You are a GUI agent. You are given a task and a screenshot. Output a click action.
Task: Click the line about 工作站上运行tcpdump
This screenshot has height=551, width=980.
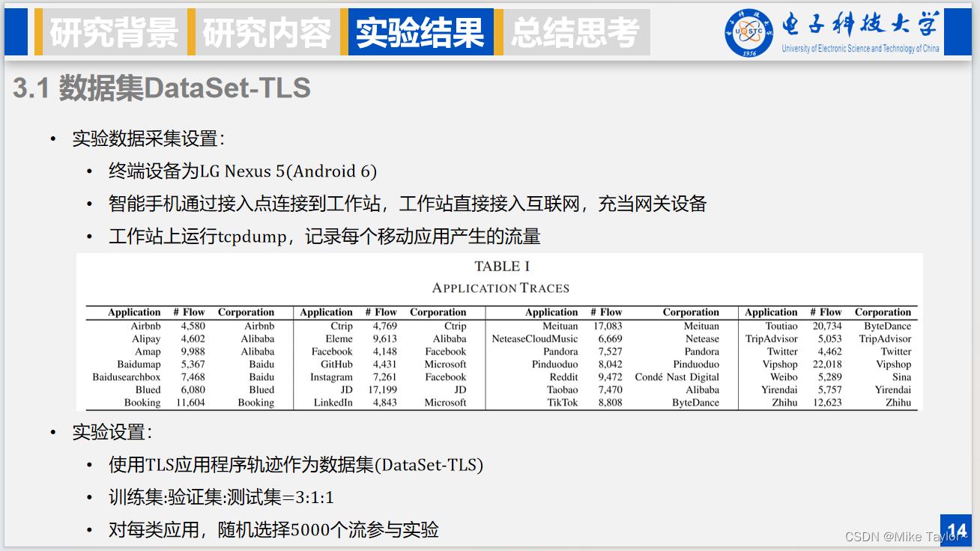324,237
